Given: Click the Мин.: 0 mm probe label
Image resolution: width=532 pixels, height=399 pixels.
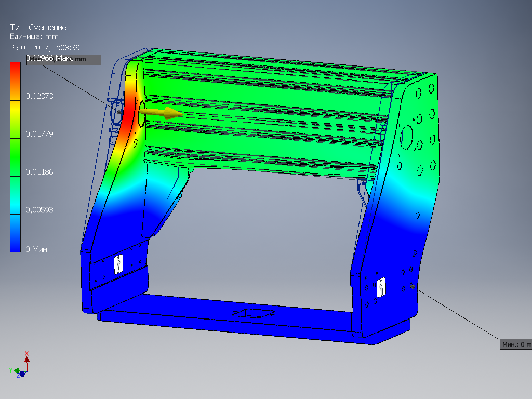Looking at the screenshot, I should point(516,344).
